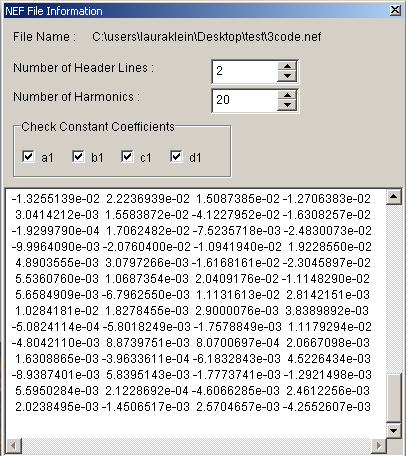Decrease the Number of Header Lines value
Image resolution: width=406 pixels, height=456 pixels.
click(x=287, y=76)
